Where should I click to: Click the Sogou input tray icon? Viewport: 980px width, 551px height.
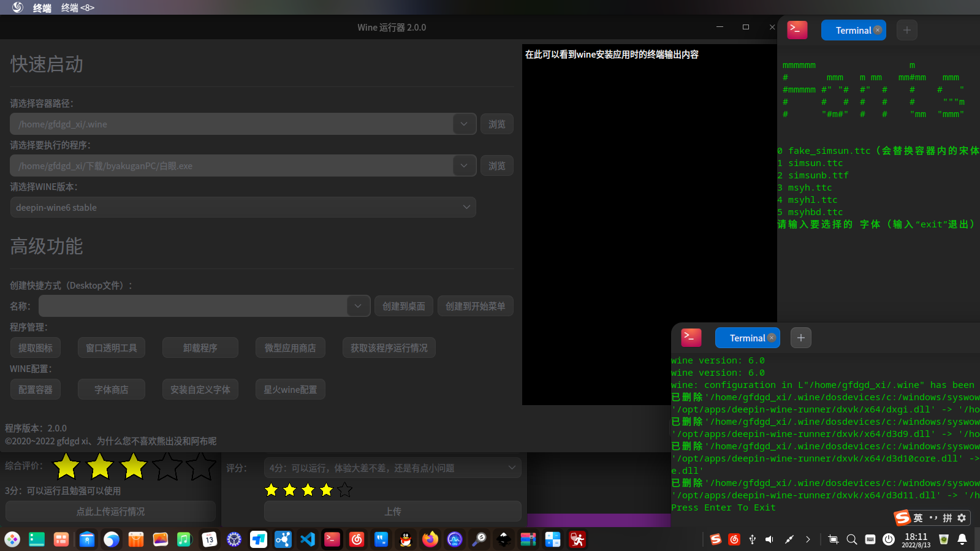pyautogui.click(x=715, y=539)
